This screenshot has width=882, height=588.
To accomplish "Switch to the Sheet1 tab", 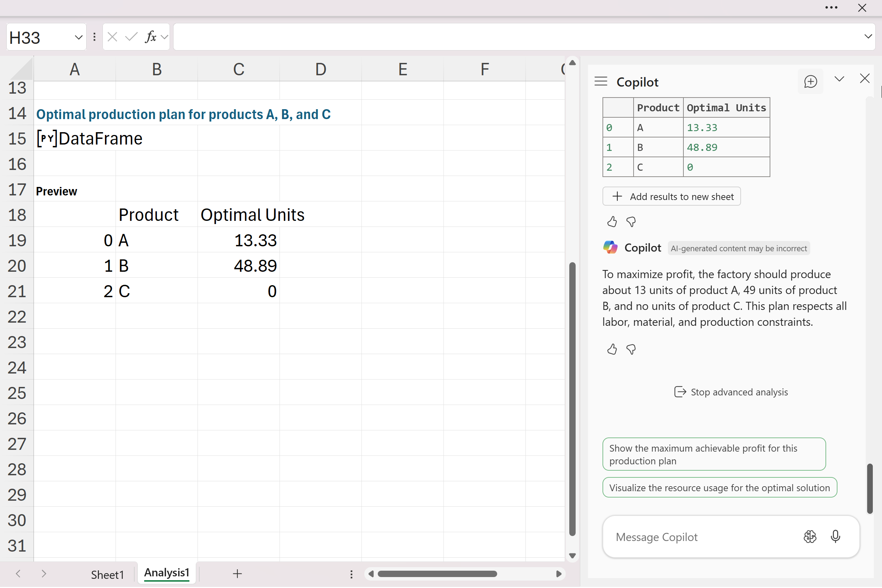I will click(107, 574).
